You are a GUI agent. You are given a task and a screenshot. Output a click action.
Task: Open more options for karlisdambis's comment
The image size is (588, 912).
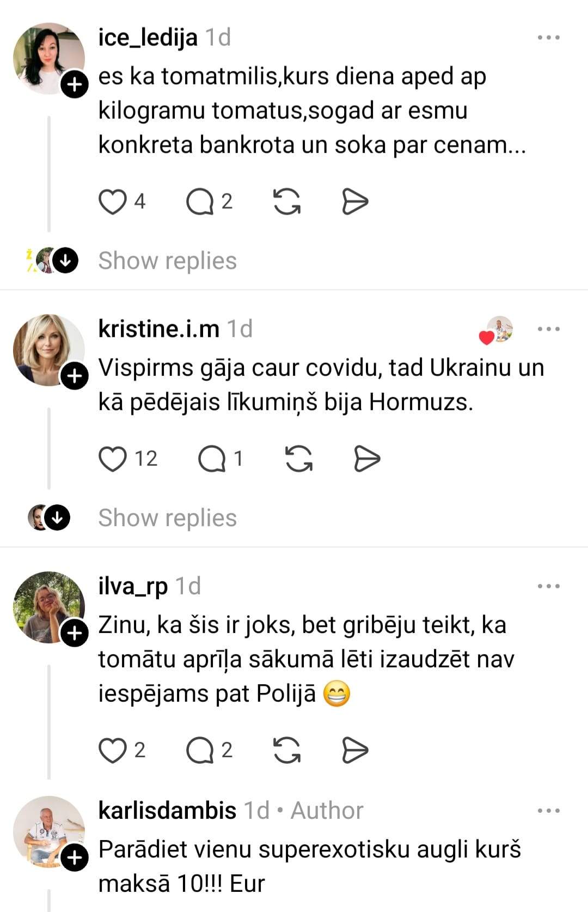pyautogui.click(x=548, y=811)
